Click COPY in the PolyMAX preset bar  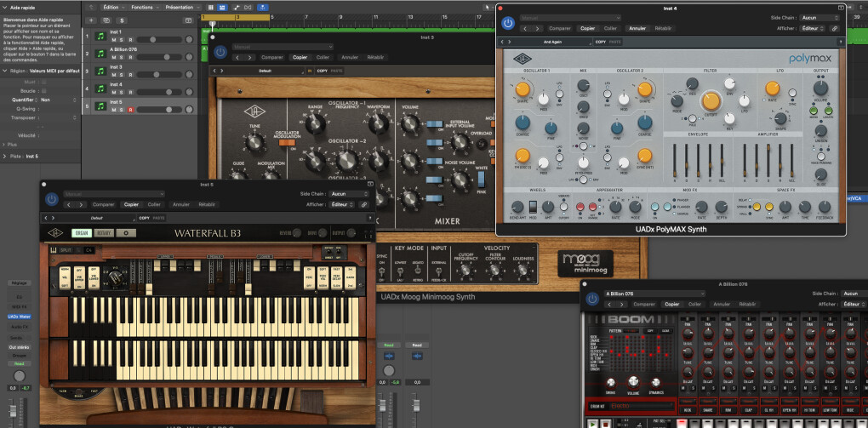tap(601, 42)
